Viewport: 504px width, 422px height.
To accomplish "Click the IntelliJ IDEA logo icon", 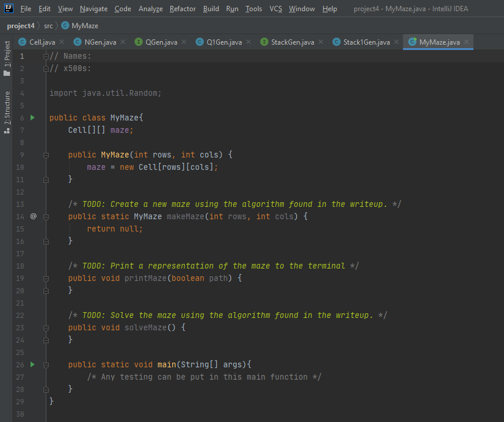I will point(9,8).
